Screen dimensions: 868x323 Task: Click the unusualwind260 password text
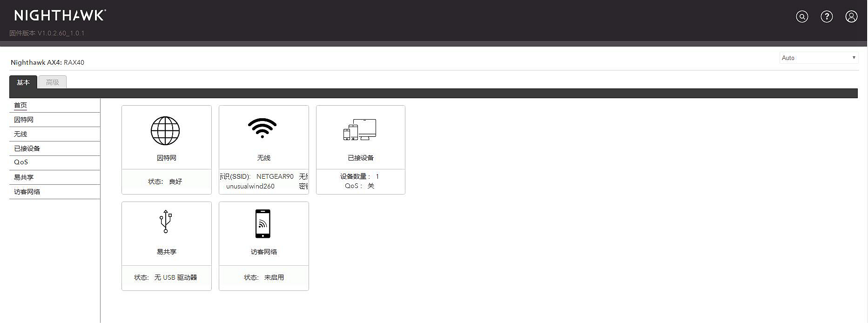(x=250, y=186)
